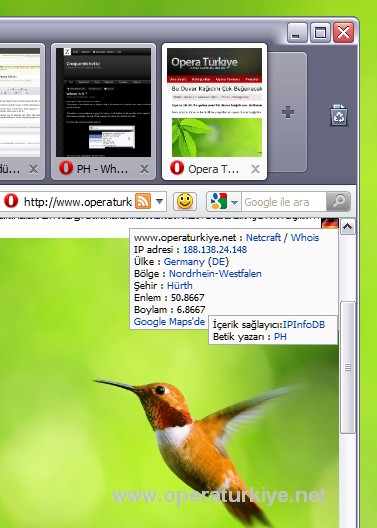
Task: Open the Whois link
Action: [x=305, y=237]
